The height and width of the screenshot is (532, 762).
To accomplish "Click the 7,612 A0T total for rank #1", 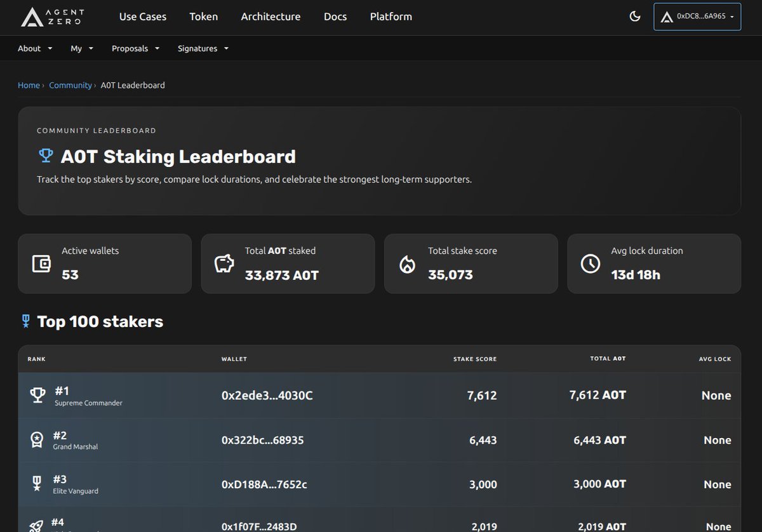I will tap(598, 395).
